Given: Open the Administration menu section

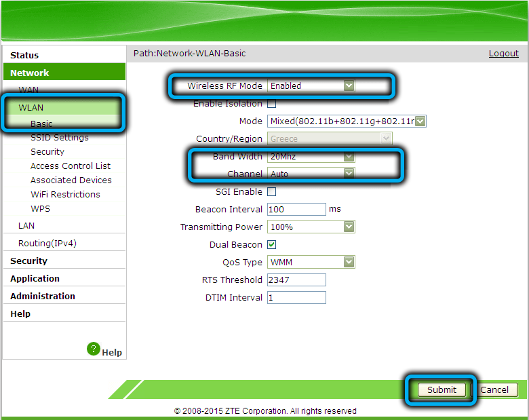Looking at the screenshot, I should click(43, 296).
